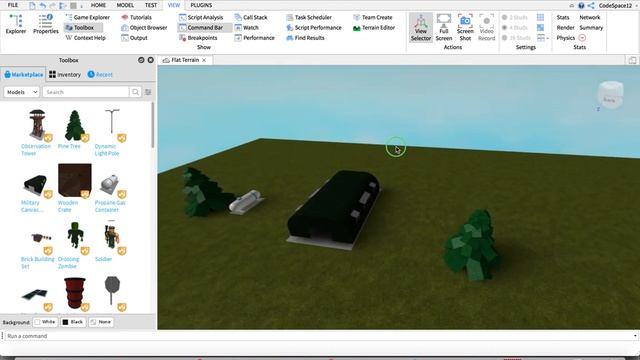The width and height of the screenshot is (640, 360).
Task: Switch to the TEST tab
Action: pos(151,5)
